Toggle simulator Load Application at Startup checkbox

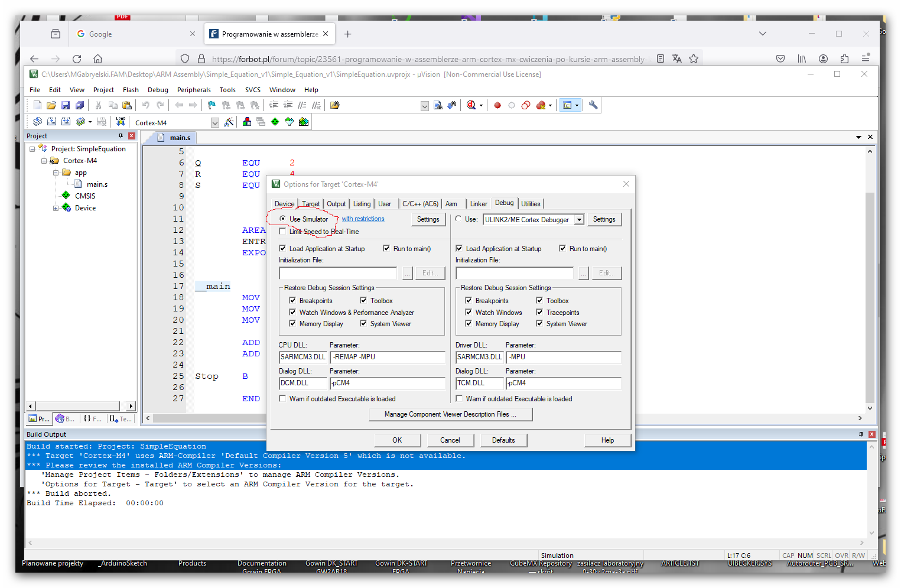click(282, 248)
